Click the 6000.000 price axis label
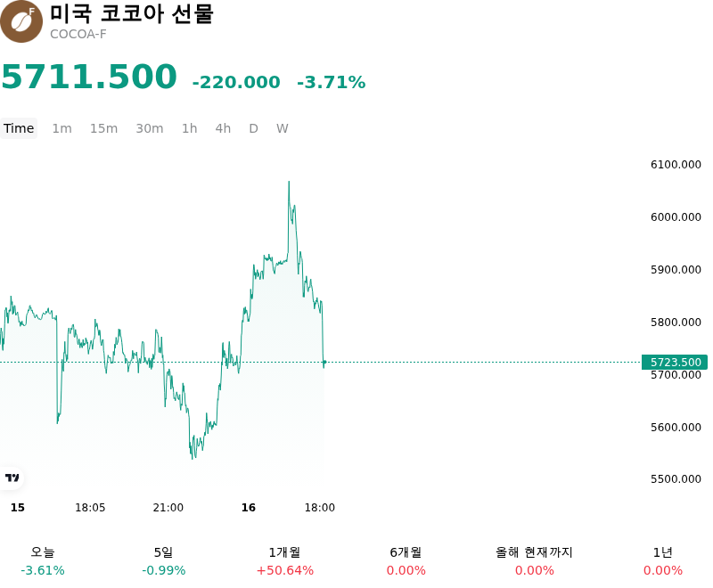713x588 pixels. pos(676,217)
